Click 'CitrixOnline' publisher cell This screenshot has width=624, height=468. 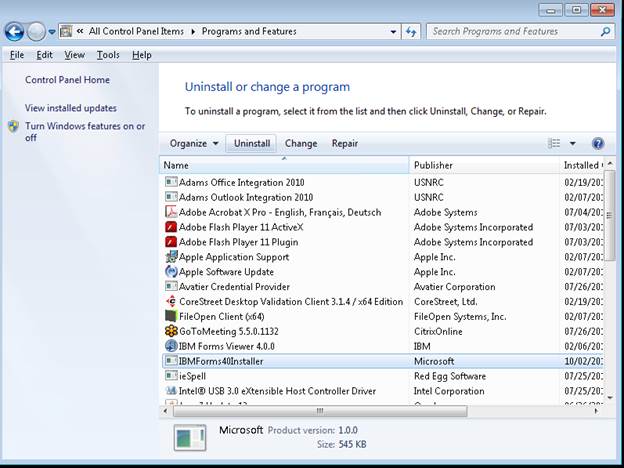(x=438, y=331)
